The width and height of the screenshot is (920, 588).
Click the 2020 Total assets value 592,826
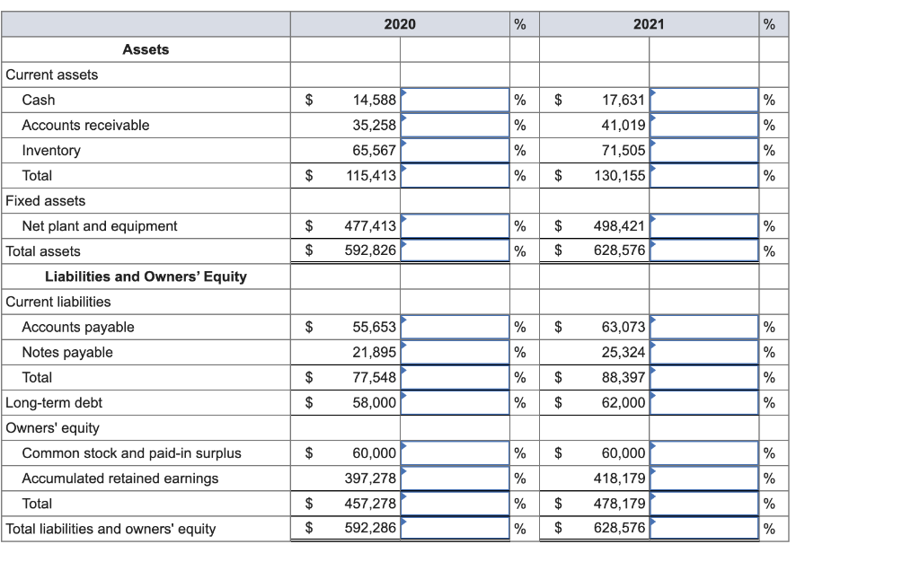coord(370,250)
